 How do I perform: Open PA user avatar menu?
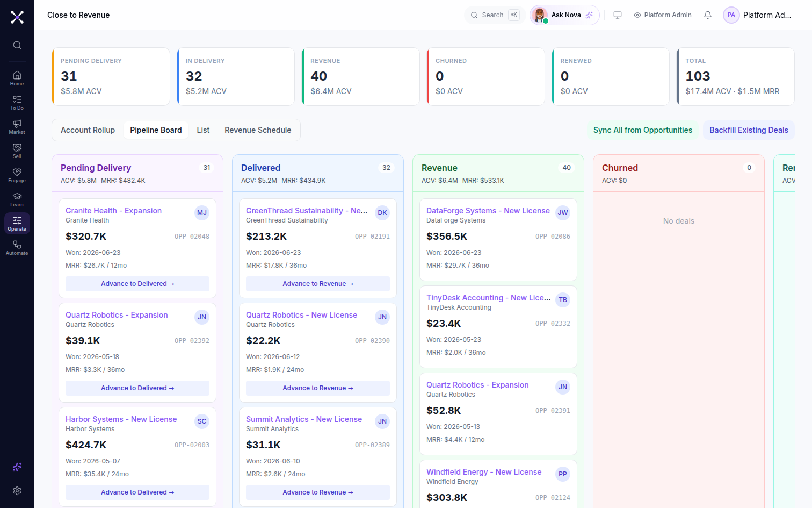tap(731, 15)
